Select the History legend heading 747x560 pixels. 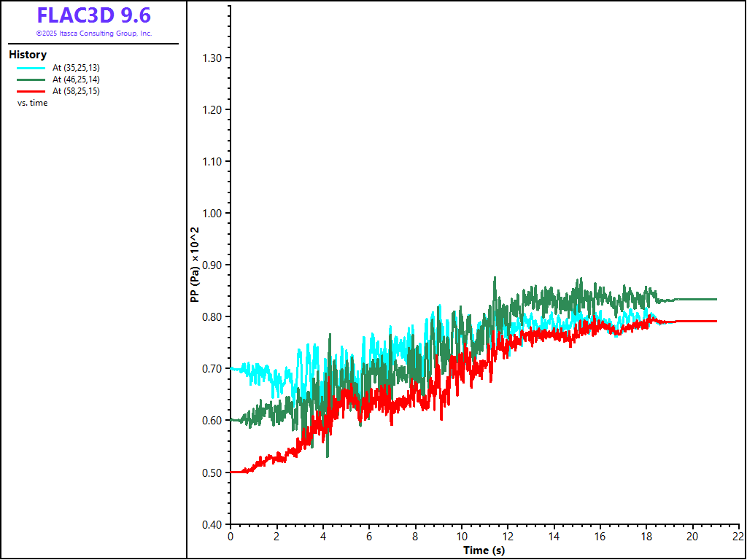tap(28, 55)
